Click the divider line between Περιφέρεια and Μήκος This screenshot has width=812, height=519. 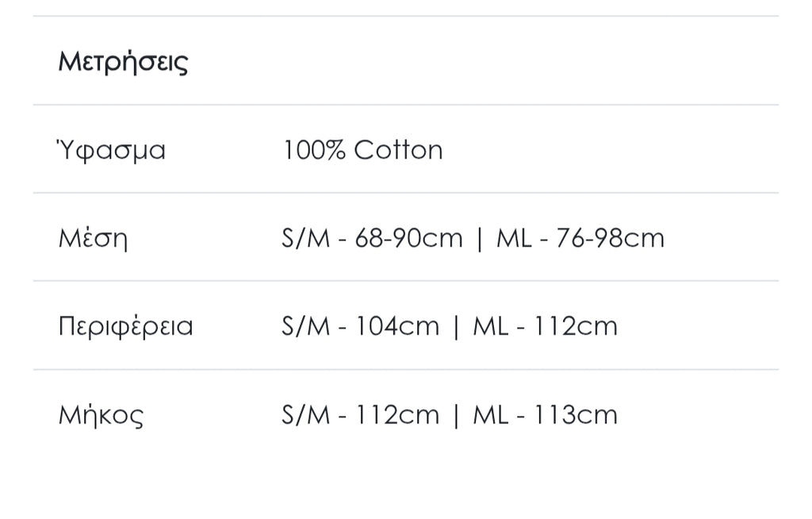[406, 370]
